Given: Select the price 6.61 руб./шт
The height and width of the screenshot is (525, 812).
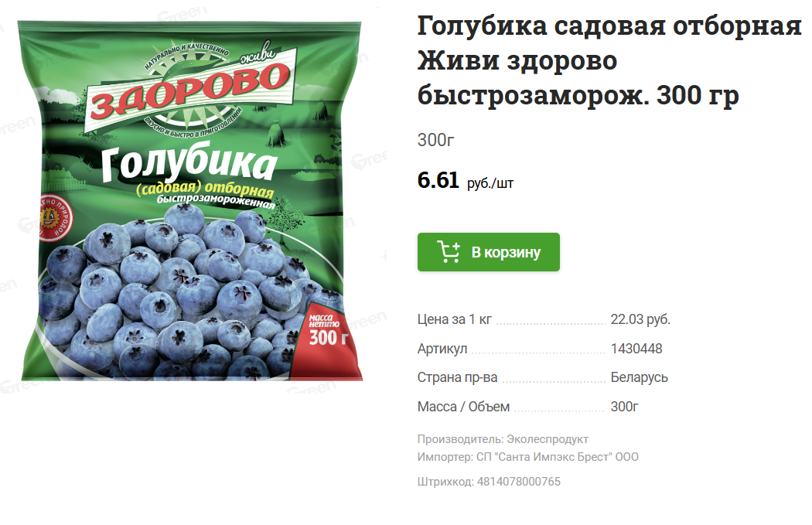Looking at the screenshot, I should (465, 181).
